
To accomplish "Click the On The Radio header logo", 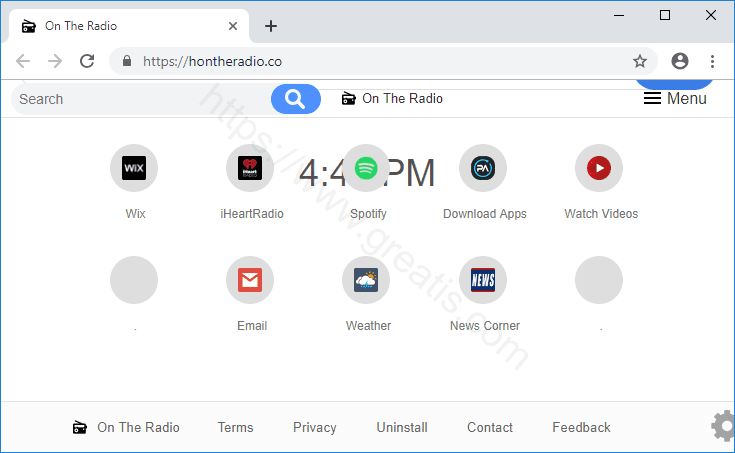I will [392, 98].
